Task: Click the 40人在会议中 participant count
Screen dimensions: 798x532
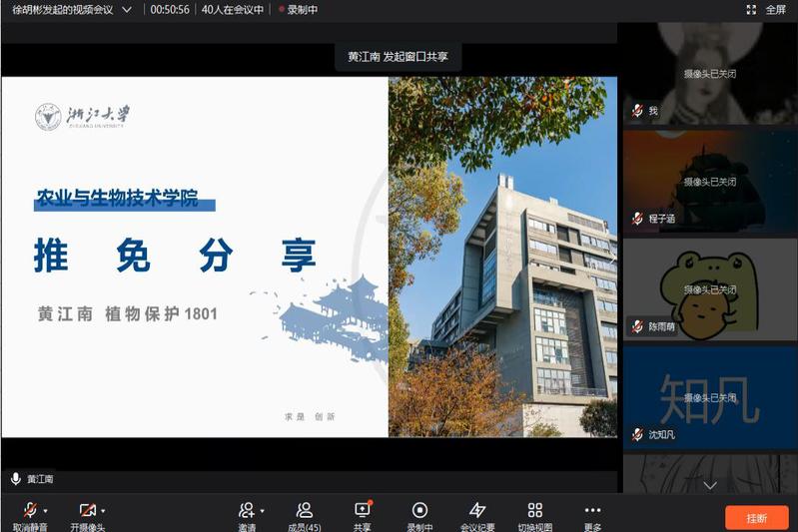Action: pyautogui.click(x=233, y=10)
